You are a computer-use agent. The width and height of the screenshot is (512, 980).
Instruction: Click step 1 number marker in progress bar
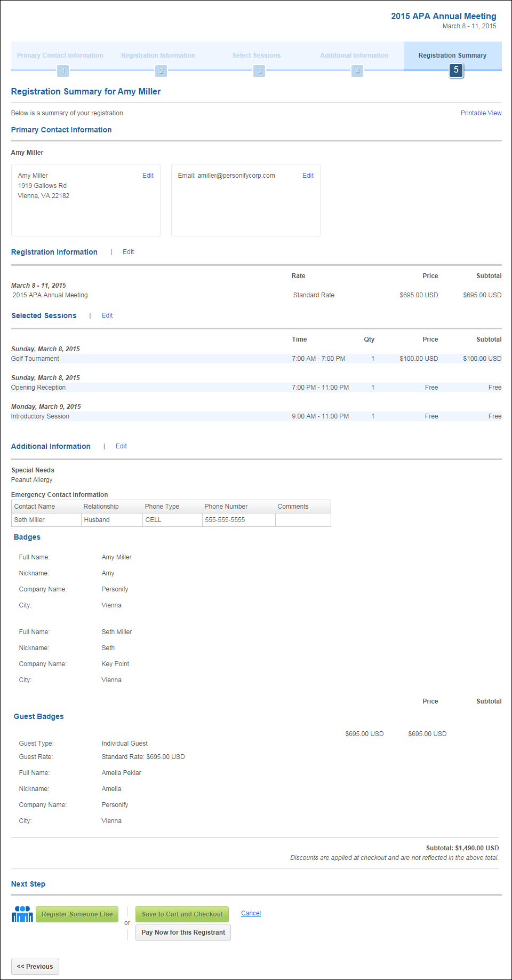click(x=63, y=70)
